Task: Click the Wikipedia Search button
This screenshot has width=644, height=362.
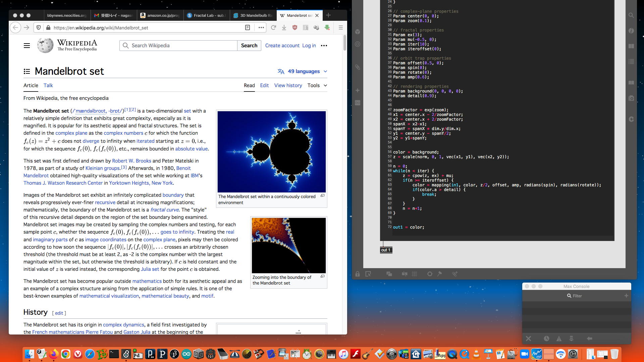Action: click(249, 46)
